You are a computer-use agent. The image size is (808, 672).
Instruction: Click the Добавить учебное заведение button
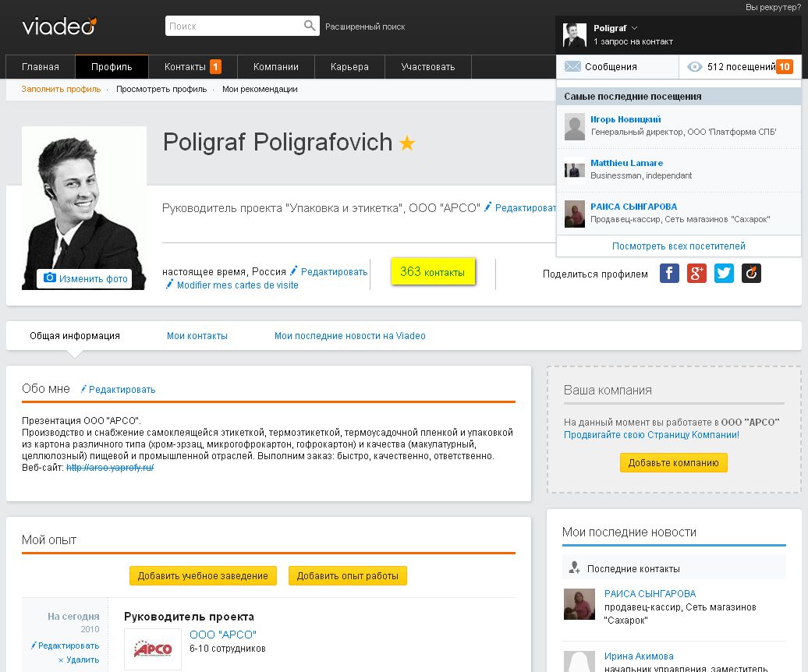(x=203, y=576)
